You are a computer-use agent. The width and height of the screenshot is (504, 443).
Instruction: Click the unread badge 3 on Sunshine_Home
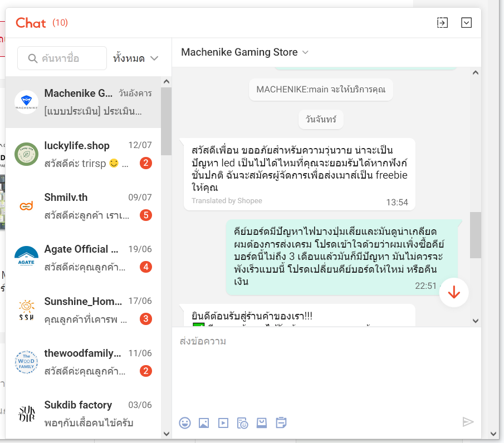tap(145, 319)
